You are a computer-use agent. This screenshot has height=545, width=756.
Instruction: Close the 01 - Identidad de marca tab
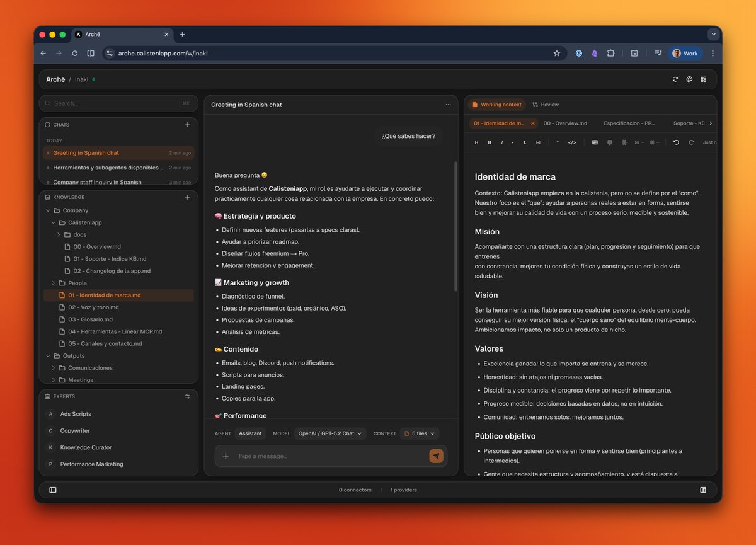[x=532, y=123]
